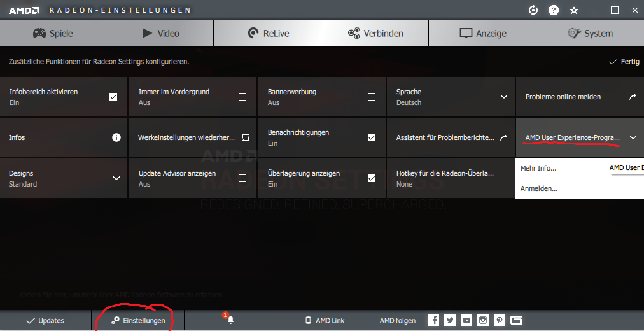The image size is (644, 331).
Task: Open the Anzeige tab
Action: coord(482,33)
